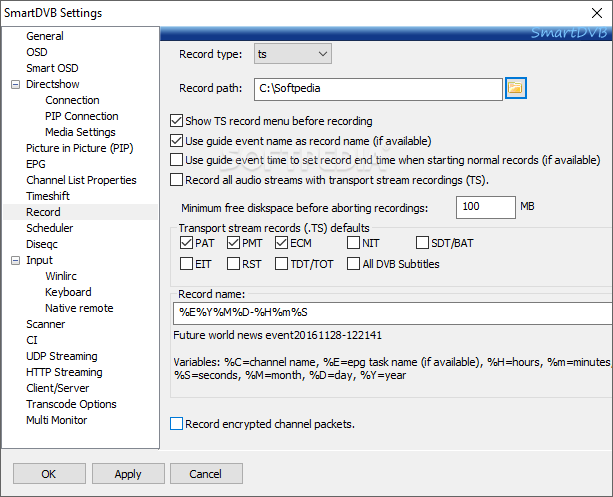The image size is (613, 497).
Task: Open Multi Monitor settings
Action: tap(56, 420)
